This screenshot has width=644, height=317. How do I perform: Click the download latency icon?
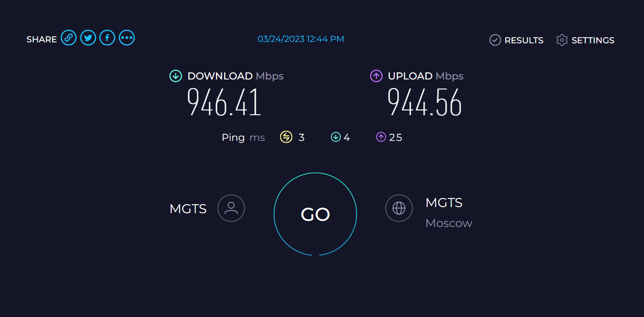pyautogui.click(x=336, y=137)
